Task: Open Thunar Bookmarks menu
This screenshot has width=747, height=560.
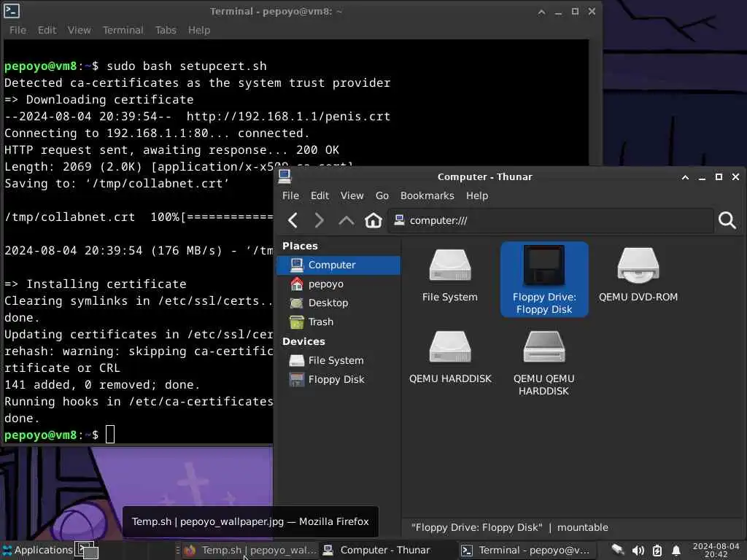Action: (x=427, y=195)
